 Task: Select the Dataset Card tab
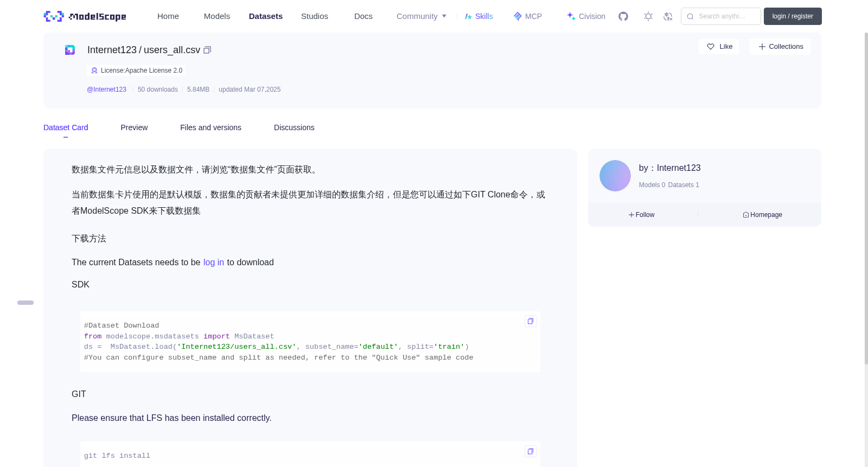tap(66, 127)
